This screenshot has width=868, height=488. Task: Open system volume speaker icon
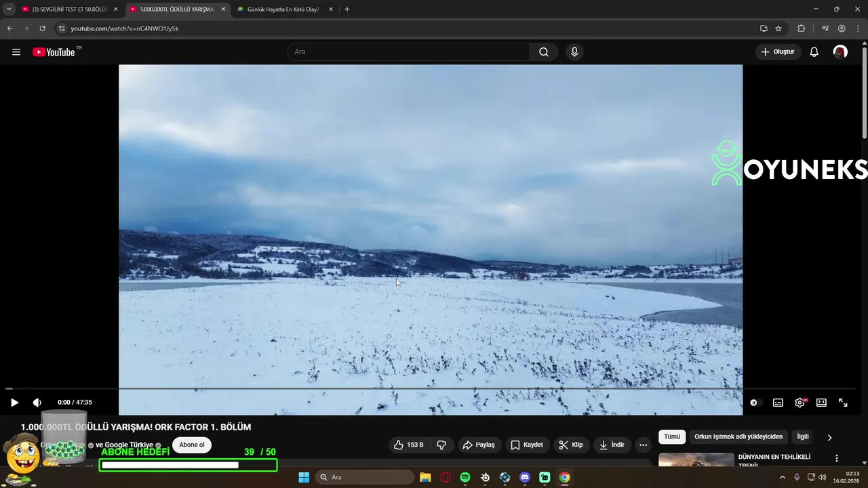pyautogui.click(x=823, y=477)
